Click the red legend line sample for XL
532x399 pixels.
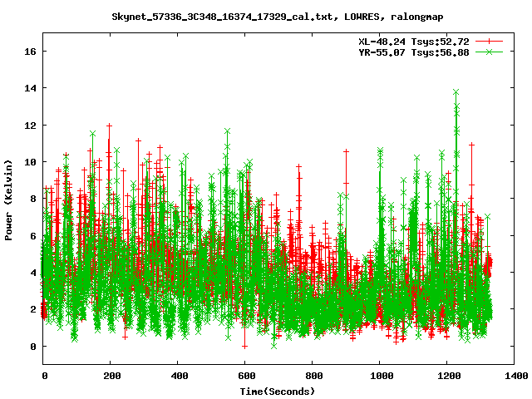coord(489,42)
